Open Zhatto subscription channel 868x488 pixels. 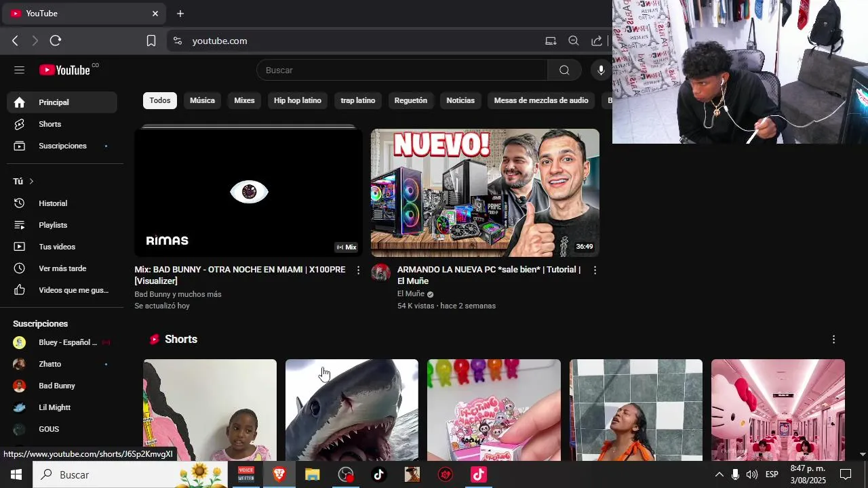click(62, 364)
